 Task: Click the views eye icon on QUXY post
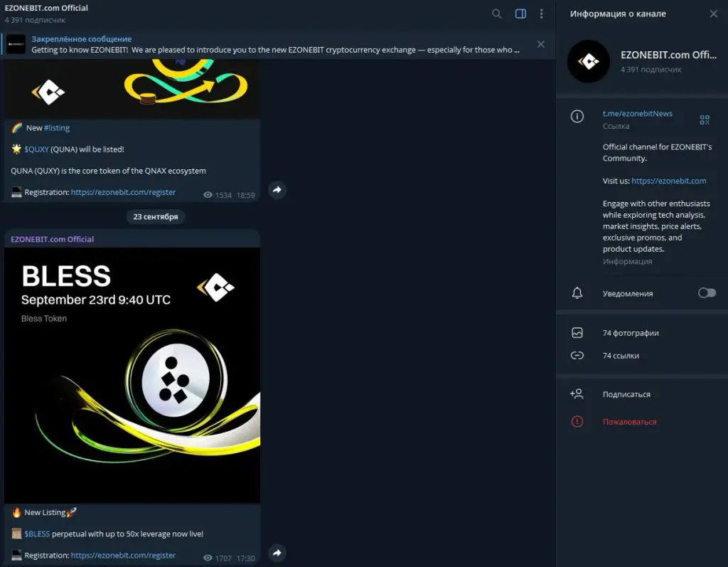(208, 195)
